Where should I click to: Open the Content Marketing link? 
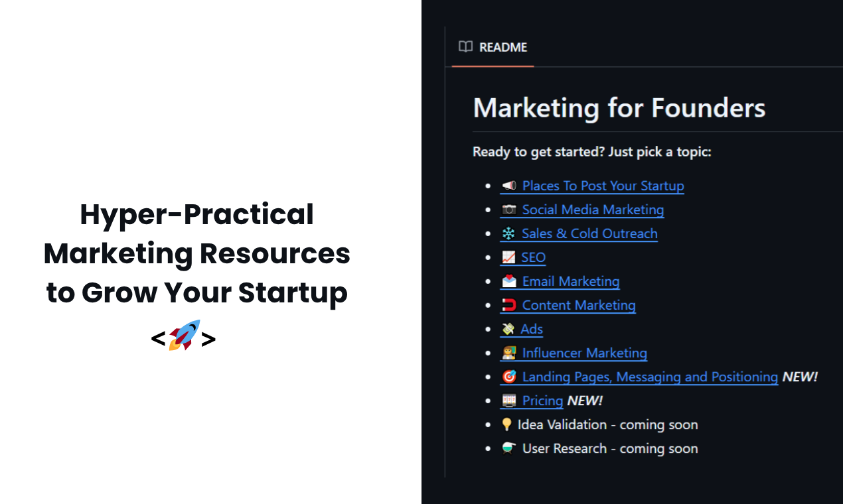coord(579,305)
